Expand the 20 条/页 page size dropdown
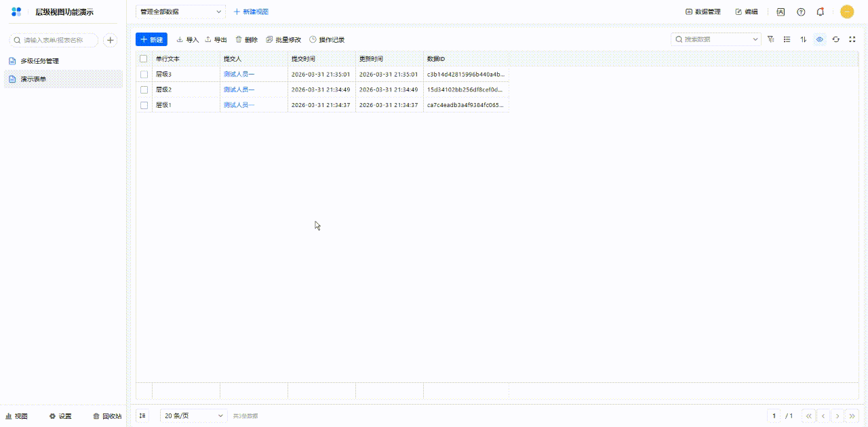The height and width of the screenshot is (427, 868). (x=194, y=415)
